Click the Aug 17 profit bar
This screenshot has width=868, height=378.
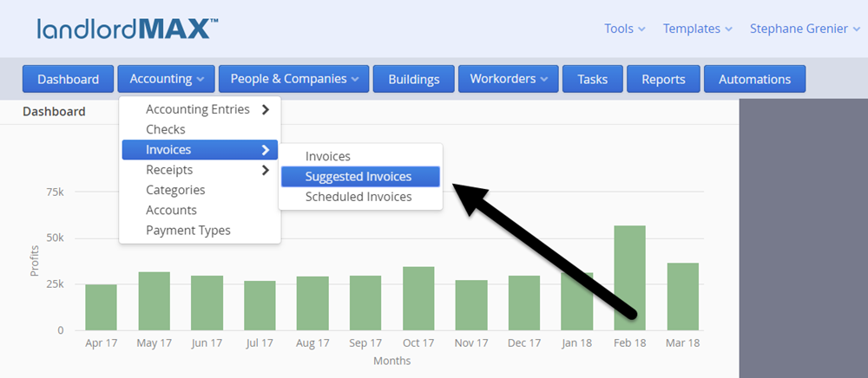tap(312, 303)
